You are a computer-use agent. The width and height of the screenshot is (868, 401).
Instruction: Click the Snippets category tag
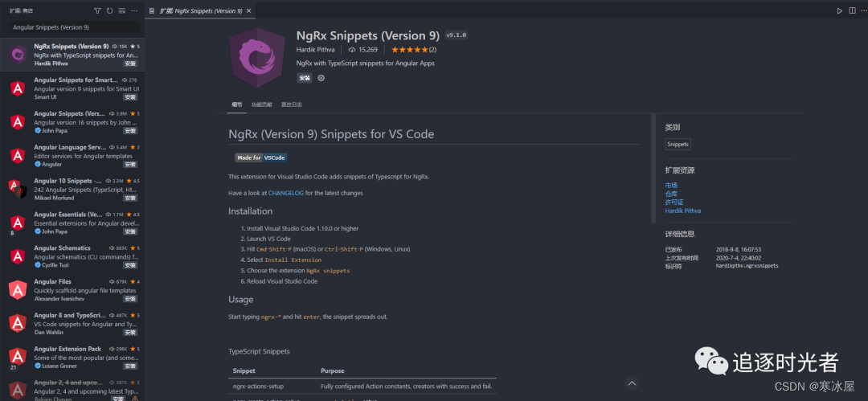pos(678,144)
